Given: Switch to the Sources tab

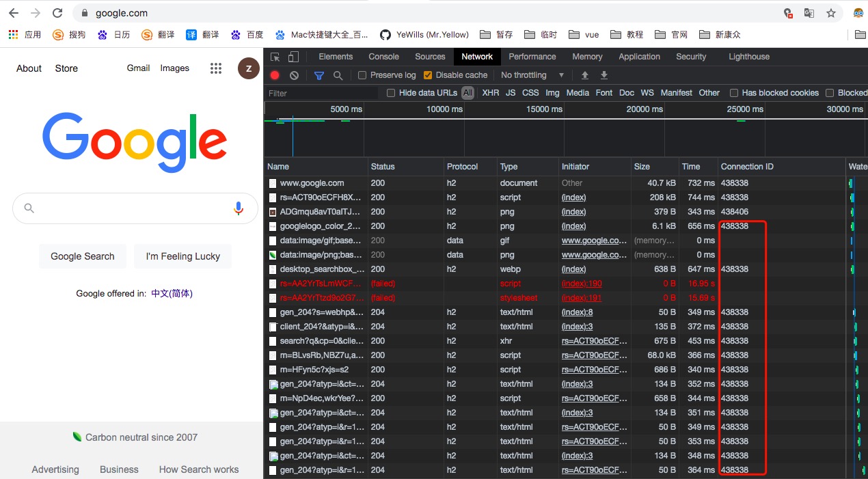Looking at the screenshot, I should (x=430, y=57).
